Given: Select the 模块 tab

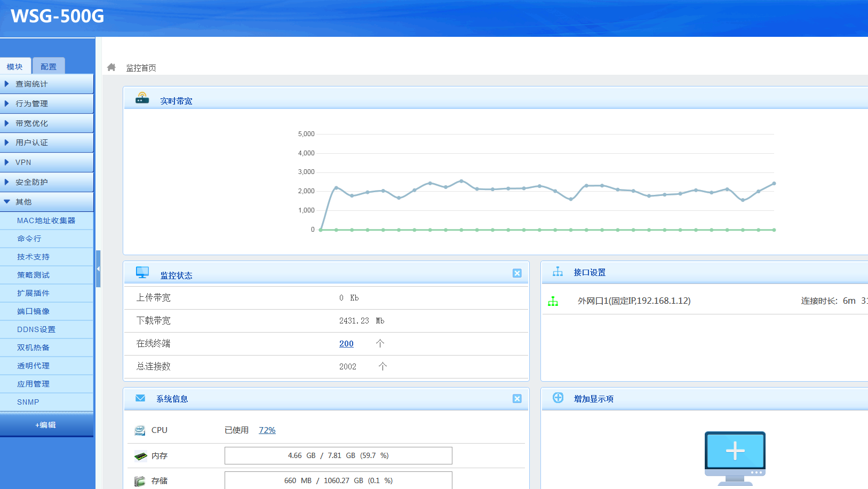Looking at the screenshot, I should [15, 67].
